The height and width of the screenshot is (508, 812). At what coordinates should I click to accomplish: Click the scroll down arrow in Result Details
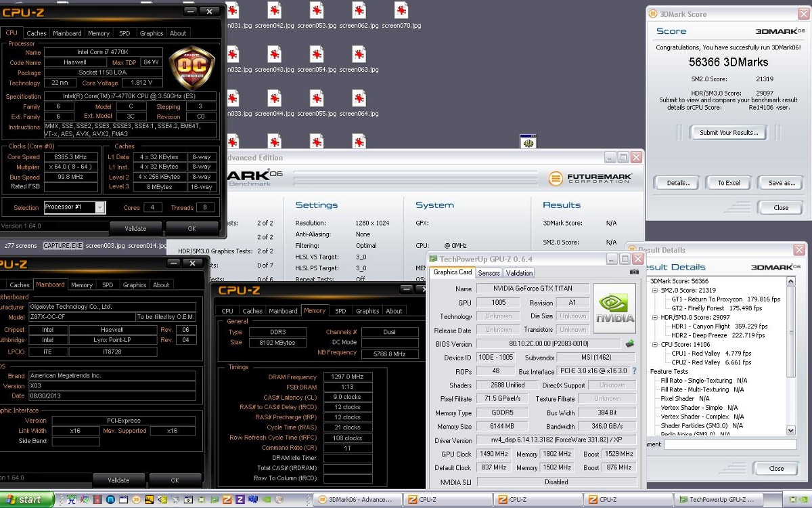pyautogui.click(x=791, y=430)
